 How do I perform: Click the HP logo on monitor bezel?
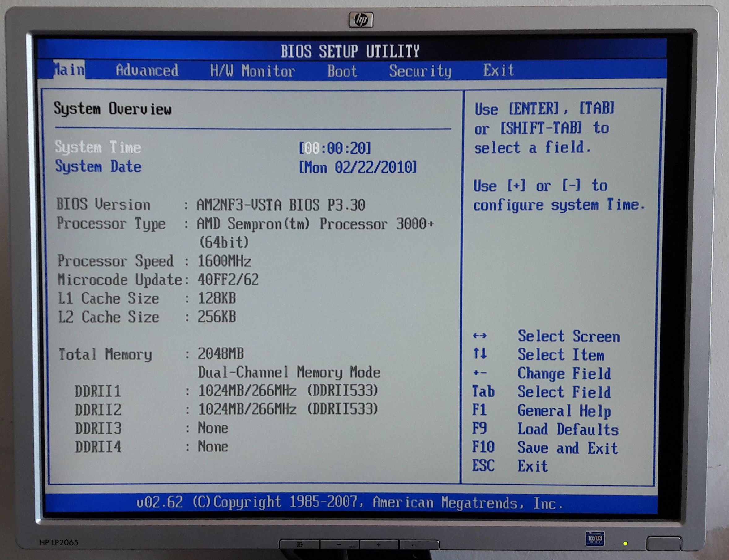pos(361,20)
